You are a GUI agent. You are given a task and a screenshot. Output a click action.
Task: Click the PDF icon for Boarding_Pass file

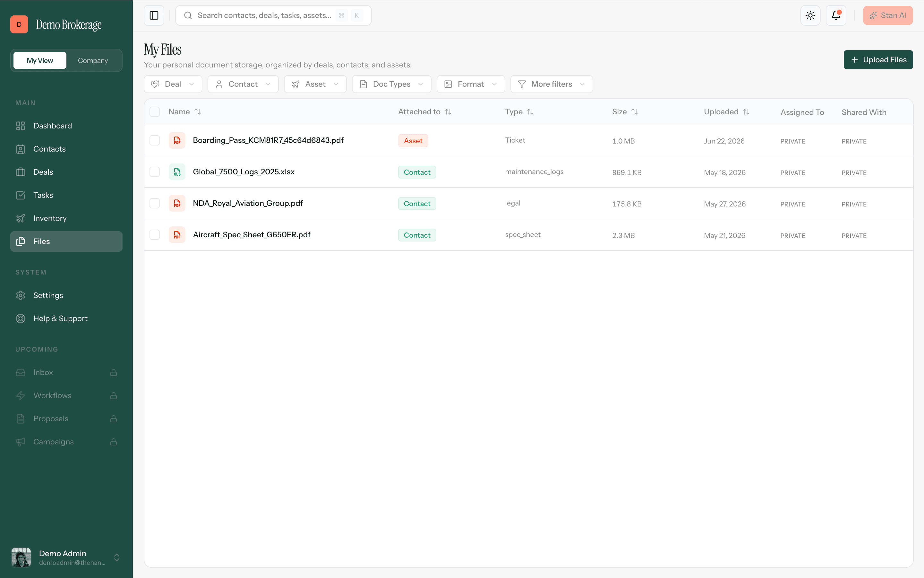point(177,140)
